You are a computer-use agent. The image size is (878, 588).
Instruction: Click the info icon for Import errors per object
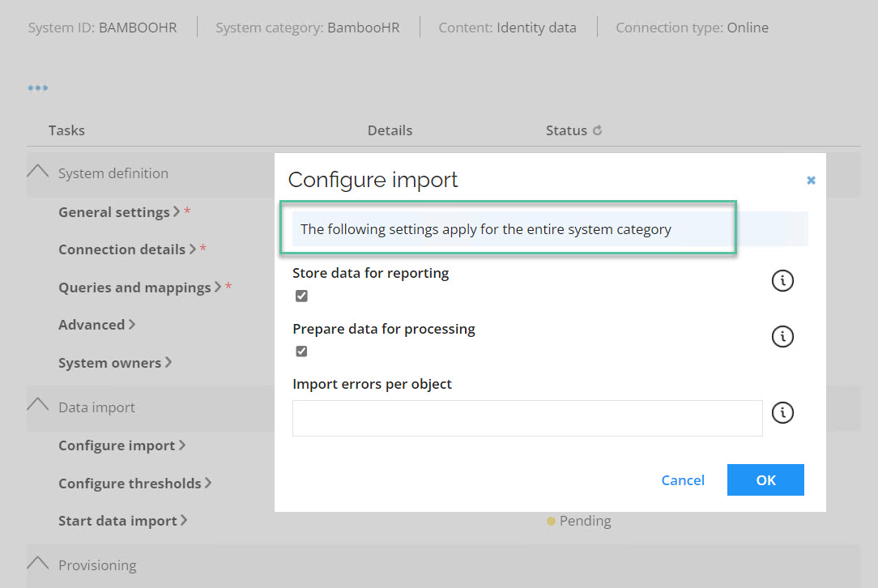pos(782,413)
